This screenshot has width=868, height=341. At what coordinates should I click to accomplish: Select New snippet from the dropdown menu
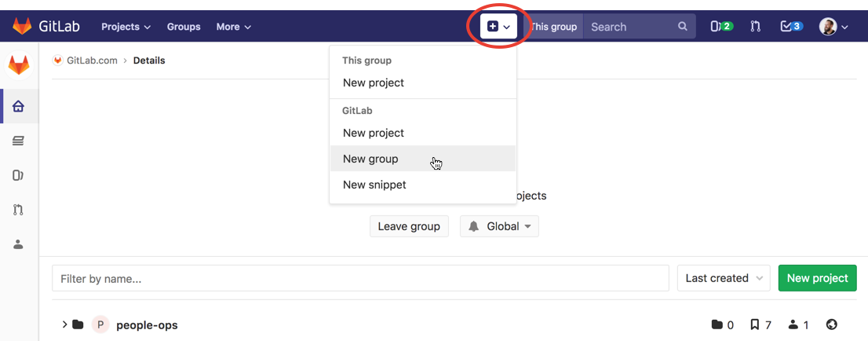click(374, 185)
